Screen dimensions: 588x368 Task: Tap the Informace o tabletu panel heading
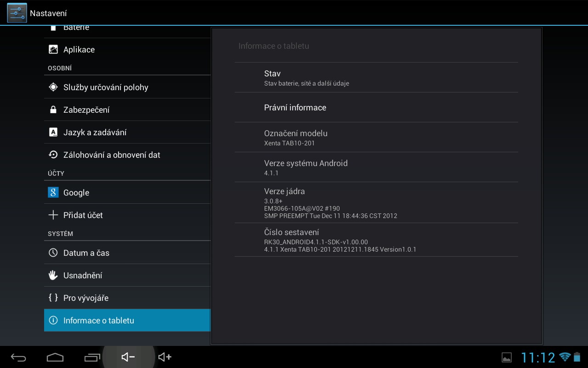[x=274, y=46]
